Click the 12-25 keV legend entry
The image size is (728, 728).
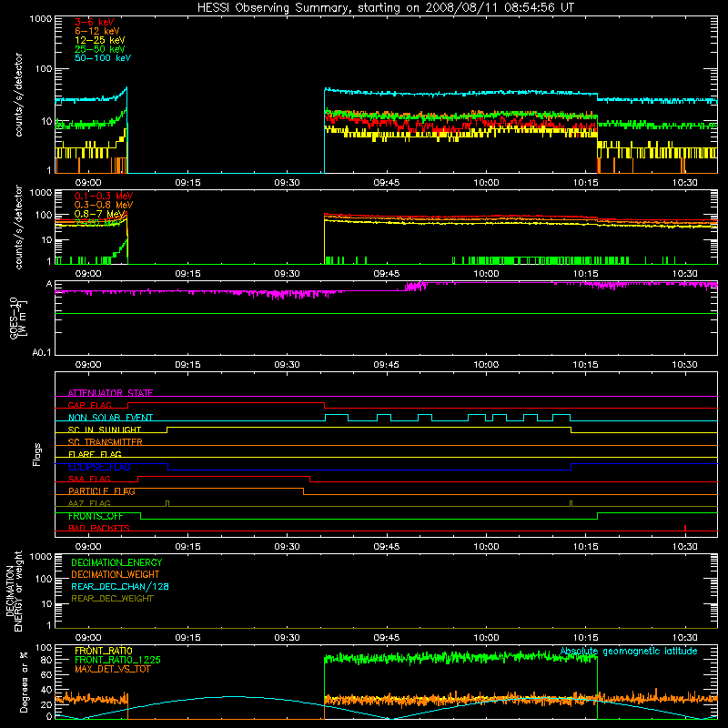point(100,40)
